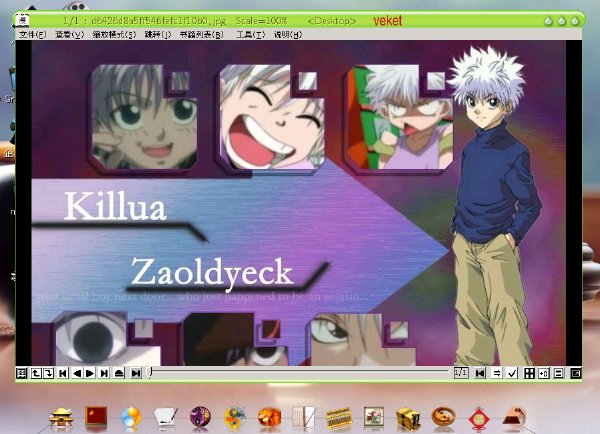The width and height of the screenshot is (600, 434).
Task: Rotate the image clockwise
Action: [48, 373]
